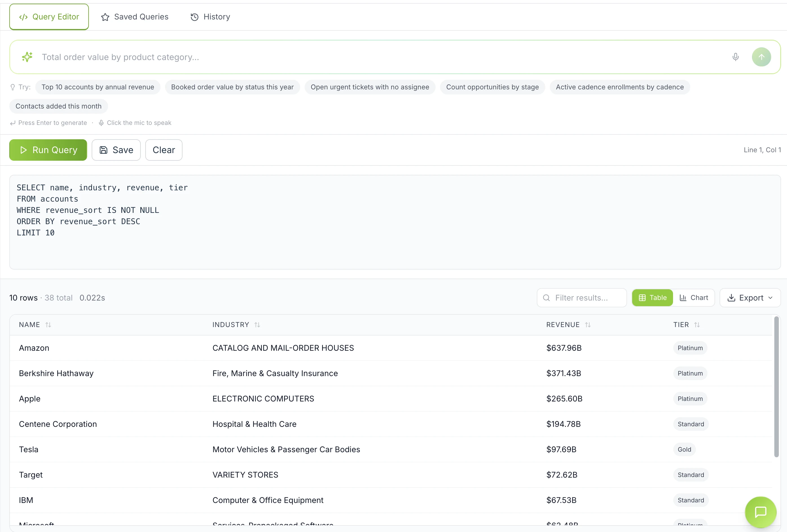
Task: Expand the Export dropdown
Action: point(750,298)
